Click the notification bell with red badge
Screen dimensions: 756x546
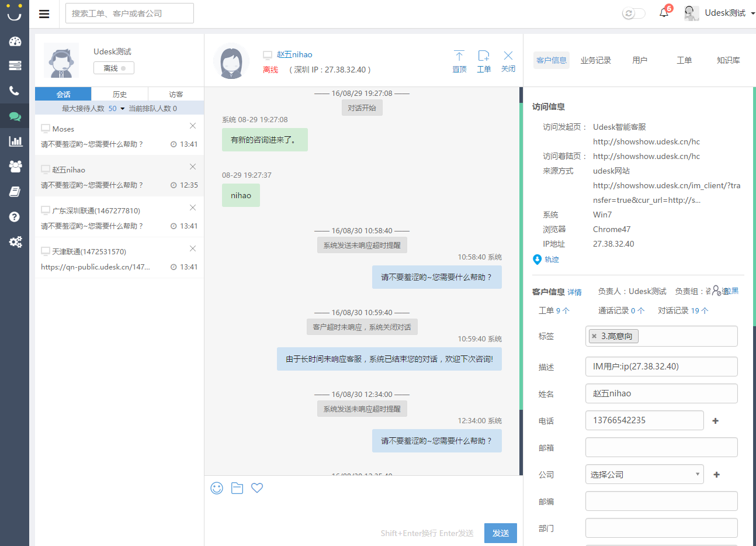663,13
